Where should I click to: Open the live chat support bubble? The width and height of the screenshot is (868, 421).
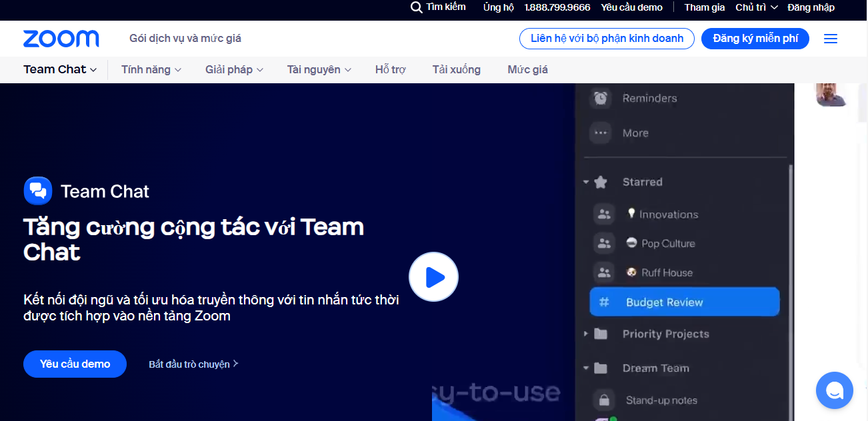coord(834,390)
